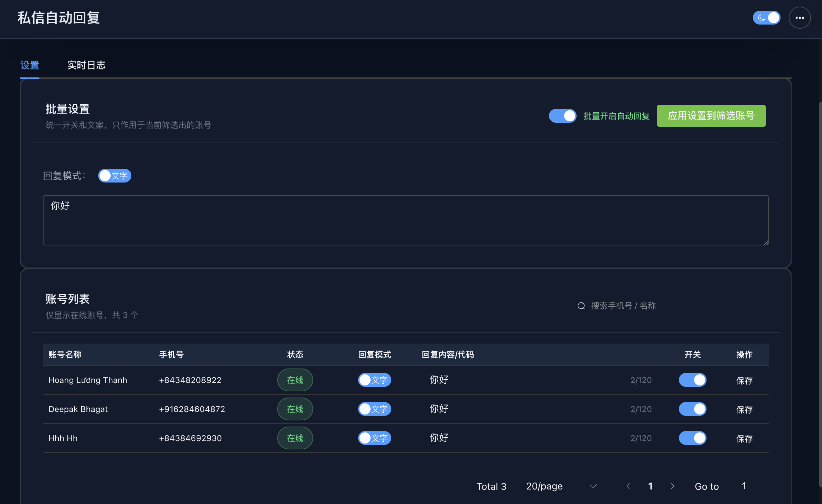822x504 pixels.
Task: Change Hhh Hh reply mode toggle
Action: point(374,438)
